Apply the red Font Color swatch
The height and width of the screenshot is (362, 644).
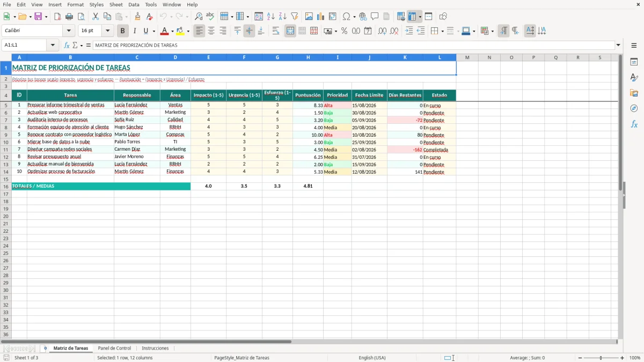pos(164,31)
